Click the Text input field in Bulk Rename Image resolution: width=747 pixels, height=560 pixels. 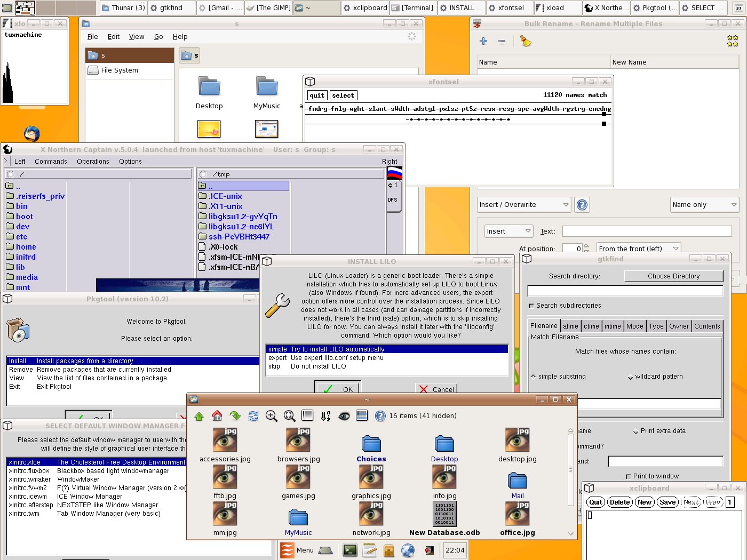point(647,231)
